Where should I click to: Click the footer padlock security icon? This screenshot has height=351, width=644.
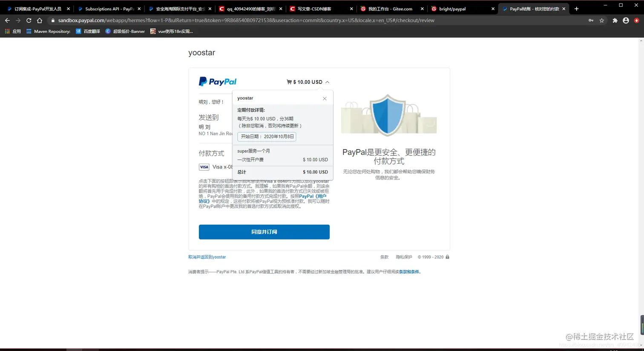point(447,257)
